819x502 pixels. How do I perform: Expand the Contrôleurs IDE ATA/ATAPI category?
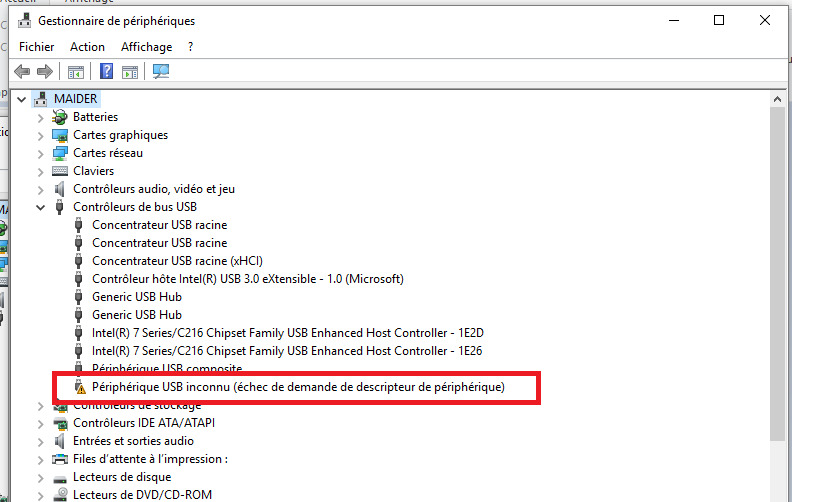40,424
